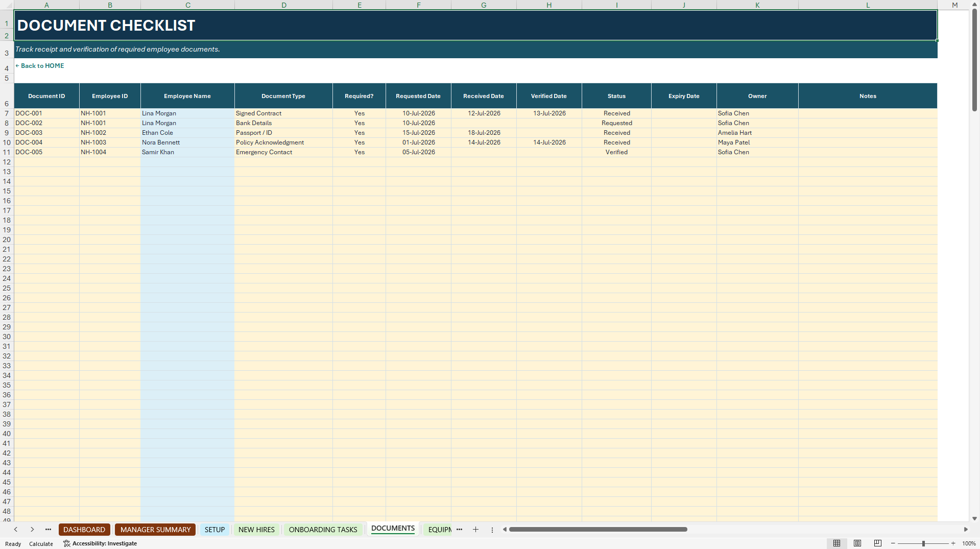Open the DASHBOARD sheet tab
The height and width of the screenshot is (549, 980).
click(84, 530)
